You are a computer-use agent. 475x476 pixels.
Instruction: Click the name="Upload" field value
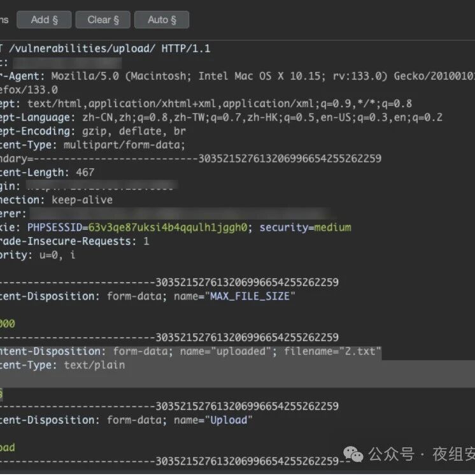229,421
